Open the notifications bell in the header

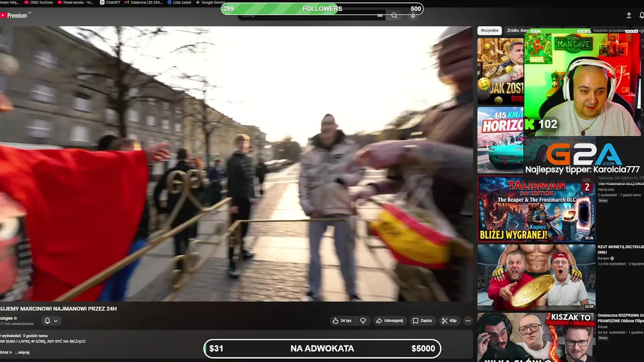tap(641, 16)
